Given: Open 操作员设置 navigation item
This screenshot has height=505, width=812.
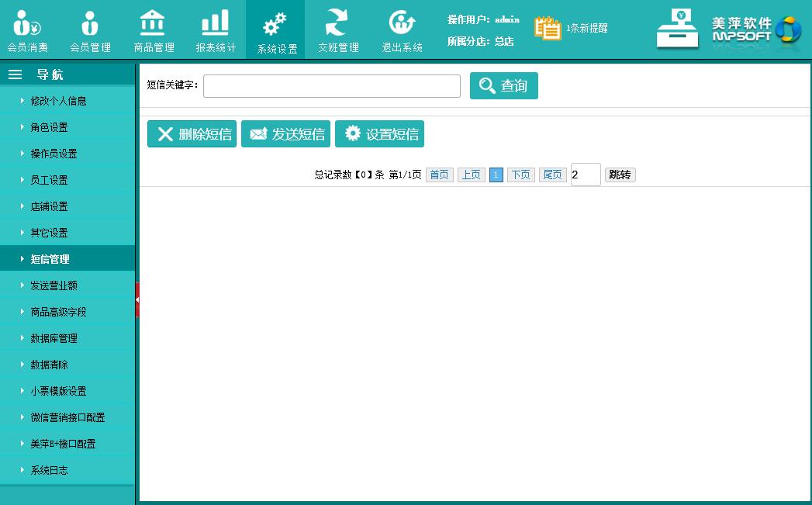Looking at the screenshot, I should click(54, 154).
